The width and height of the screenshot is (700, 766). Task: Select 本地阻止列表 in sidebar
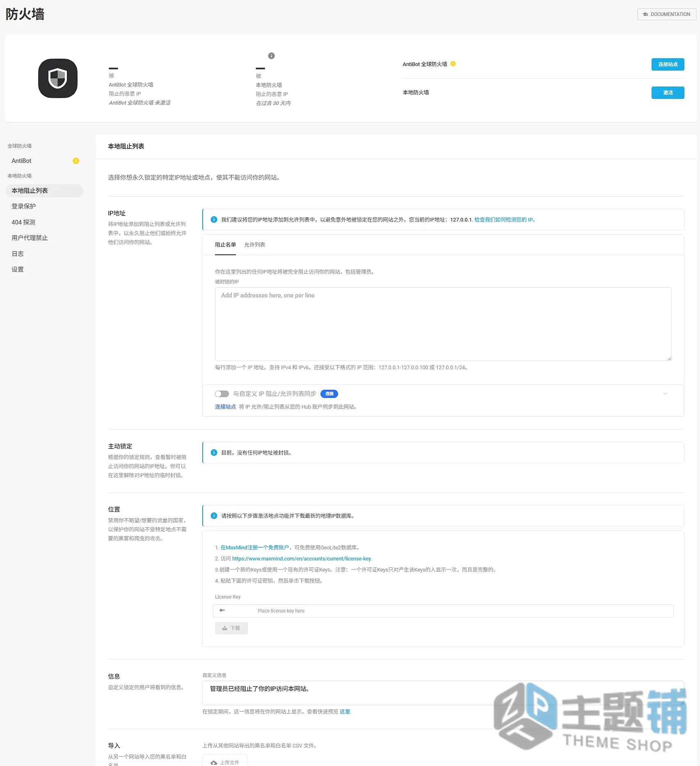coord(44,191)
